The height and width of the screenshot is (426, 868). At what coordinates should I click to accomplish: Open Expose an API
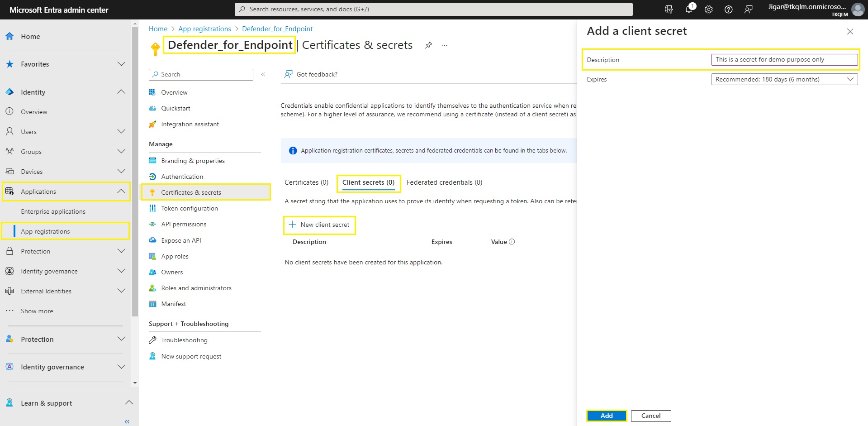click(x=181, y=240)
